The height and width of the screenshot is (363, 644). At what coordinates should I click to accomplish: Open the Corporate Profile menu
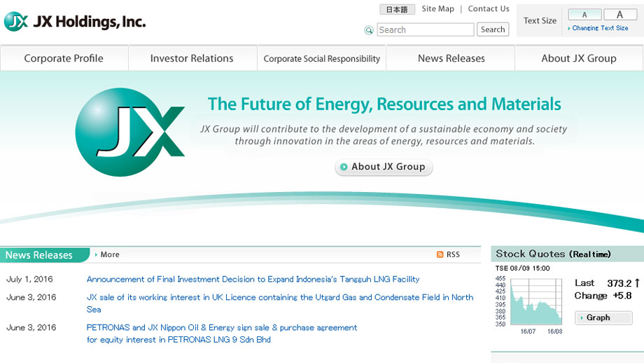point(64,58)
